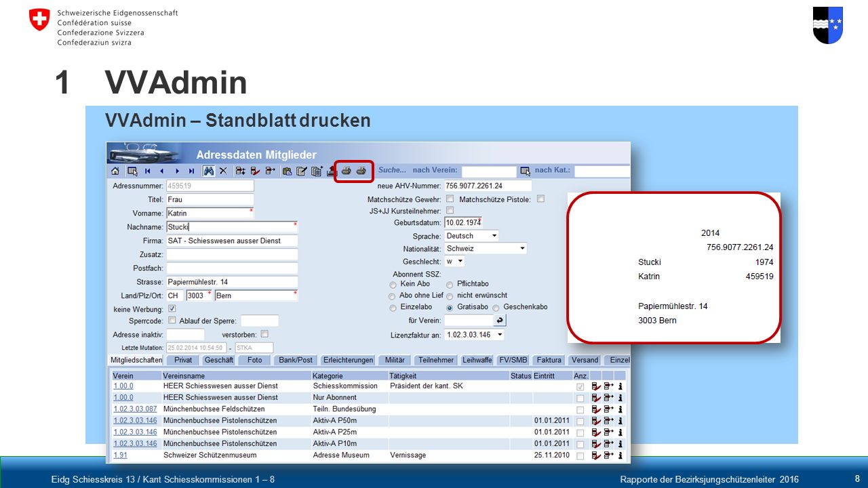Click transfer arrow icon in Aktiv-A P25m row
Screen dimensions: 868x488
(608, 432)
